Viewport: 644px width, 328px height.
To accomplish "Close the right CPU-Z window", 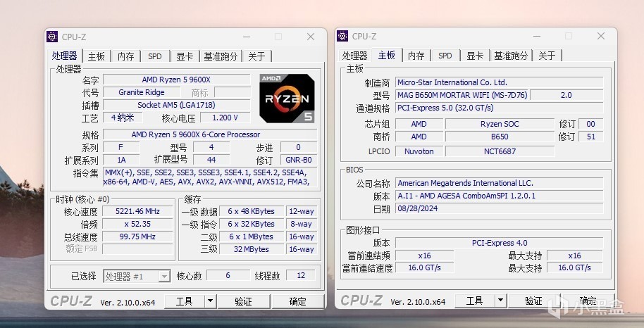I will pyautogui.click(x=601, y=36).
